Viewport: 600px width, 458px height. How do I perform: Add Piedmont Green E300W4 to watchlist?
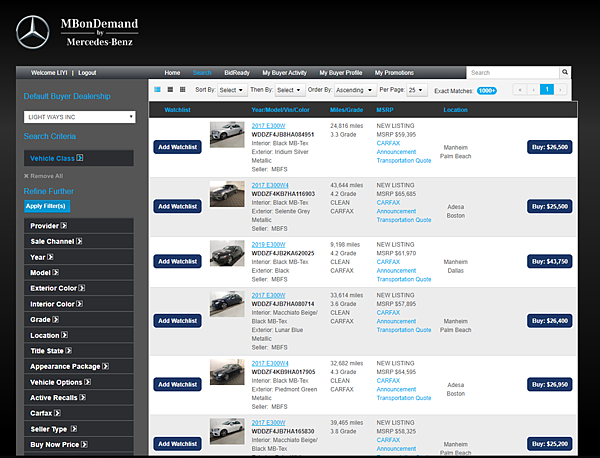click(x=178, y=385)
